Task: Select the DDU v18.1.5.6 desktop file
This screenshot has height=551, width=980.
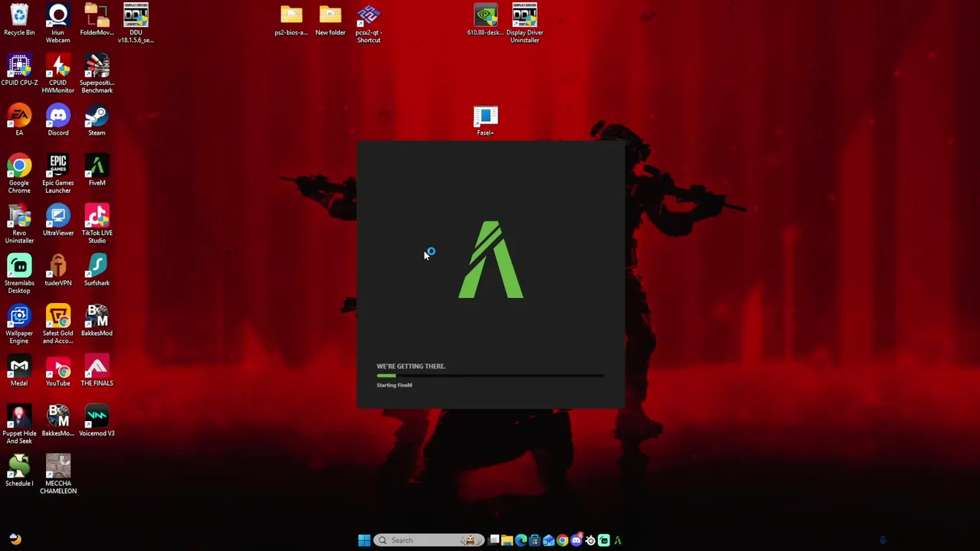Action: [x=136, y=23]
